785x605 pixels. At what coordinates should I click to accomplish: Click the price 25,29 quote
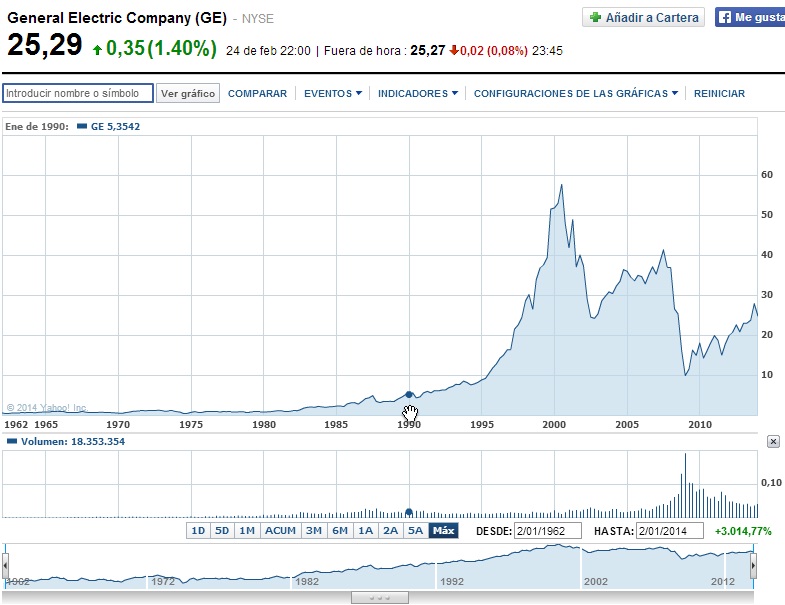coord(45,45)
